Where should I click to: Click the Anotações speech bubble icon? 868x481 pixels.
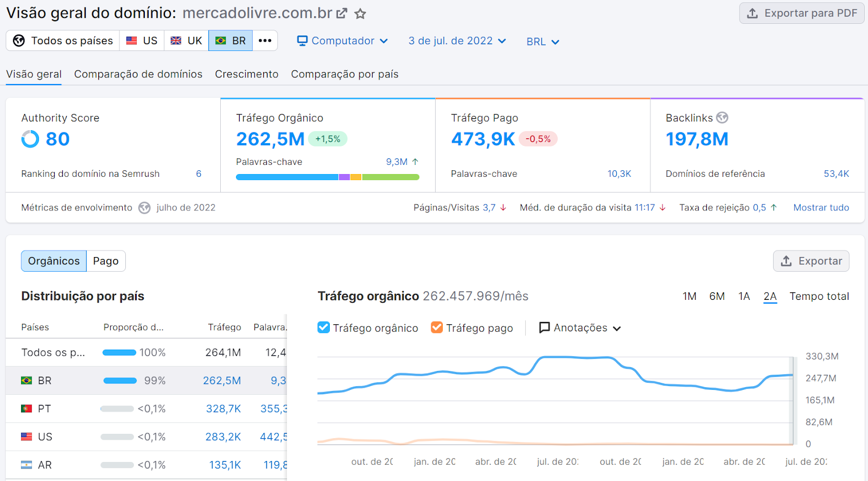(x=544, y=328)
